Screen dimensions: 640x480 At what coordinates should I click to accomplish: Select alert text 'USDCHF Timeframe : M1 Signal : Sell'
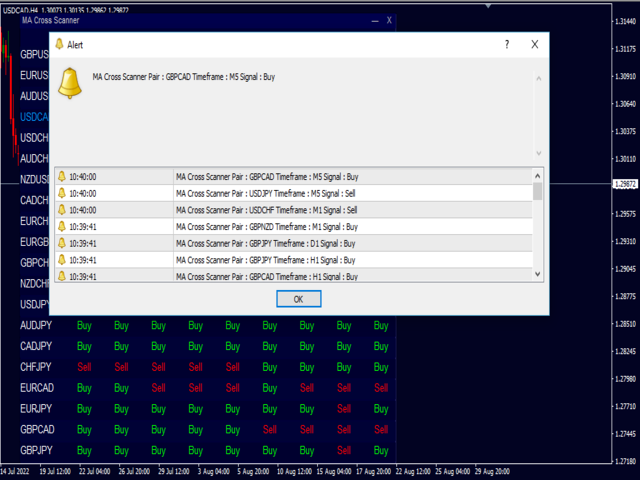(303, 210)
